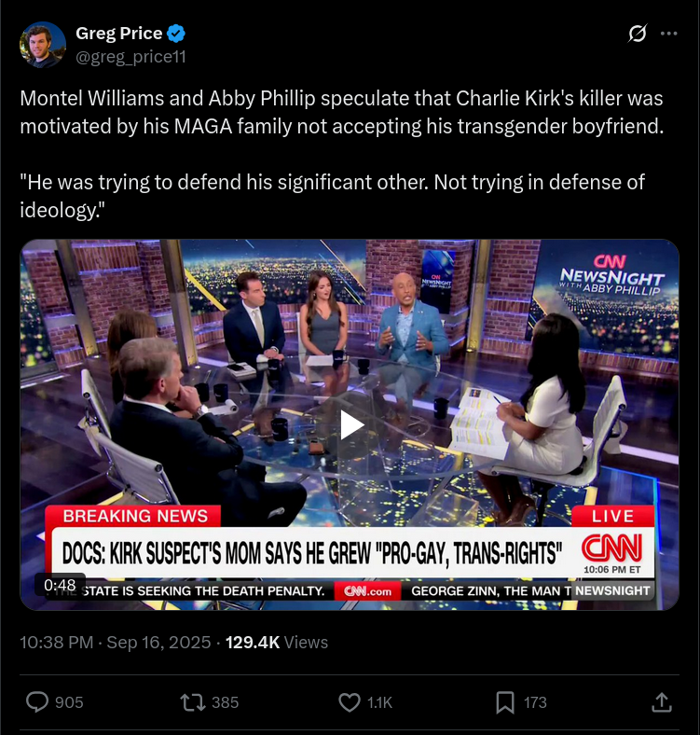Click the reply speech bubble icon
This screenshot has width=700, height=735.
[x=37, y=702]
